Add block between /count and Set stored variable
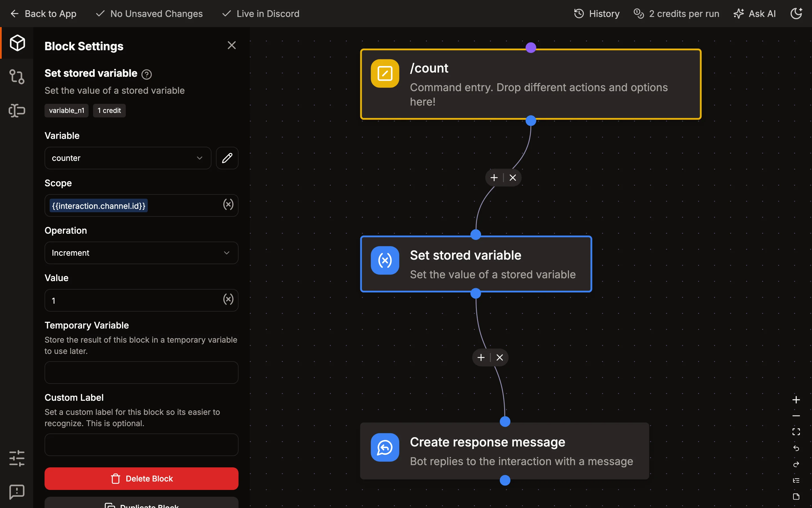This screenshot has height=508, width=812. click(x=494, y=178)
